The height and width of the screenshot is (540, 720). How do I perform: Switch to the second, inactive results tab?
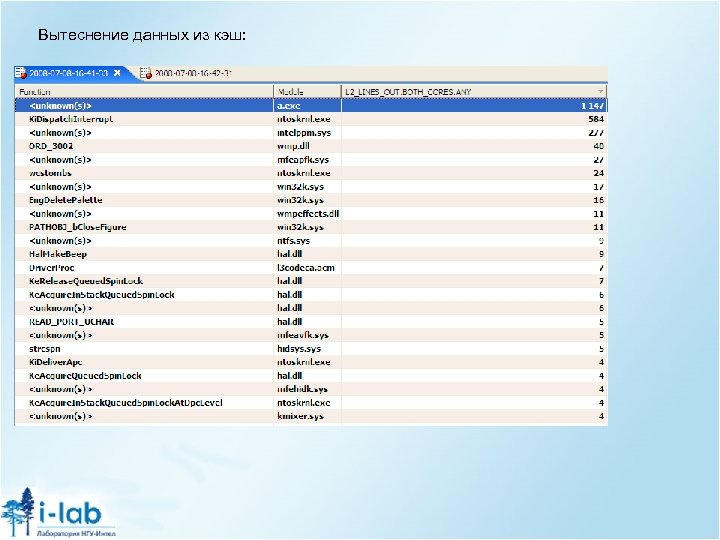point(186,73)
